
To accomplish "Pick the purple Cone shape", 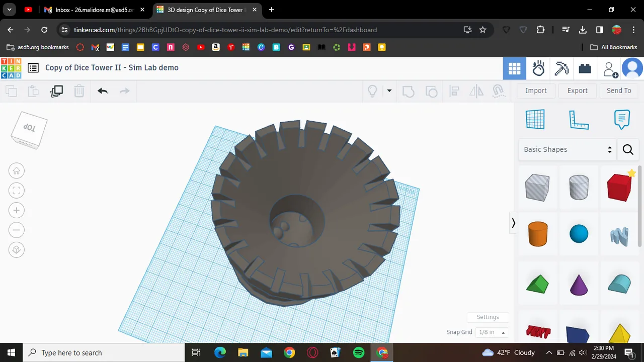I will [x=579, y=284].
